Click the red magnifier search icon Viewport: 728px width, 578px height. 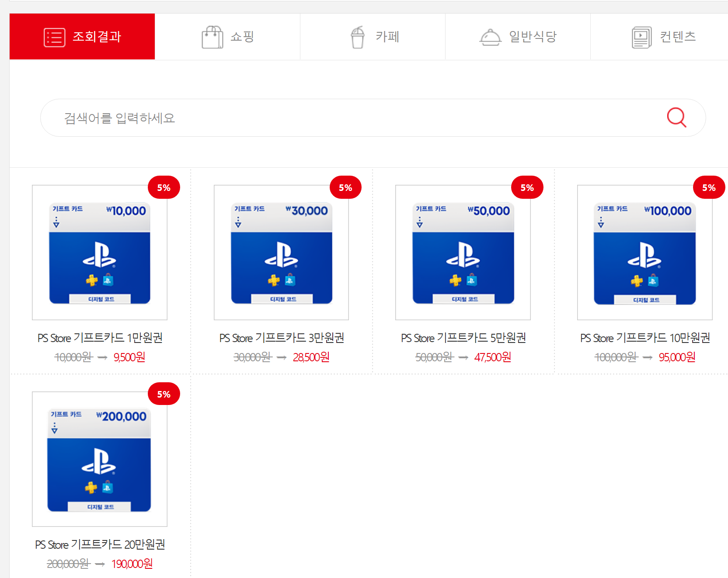[x=676, y=118]
